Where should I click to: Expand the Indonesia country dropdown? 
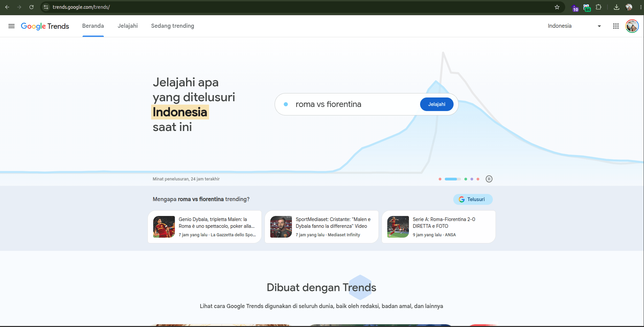click(574, 26)
